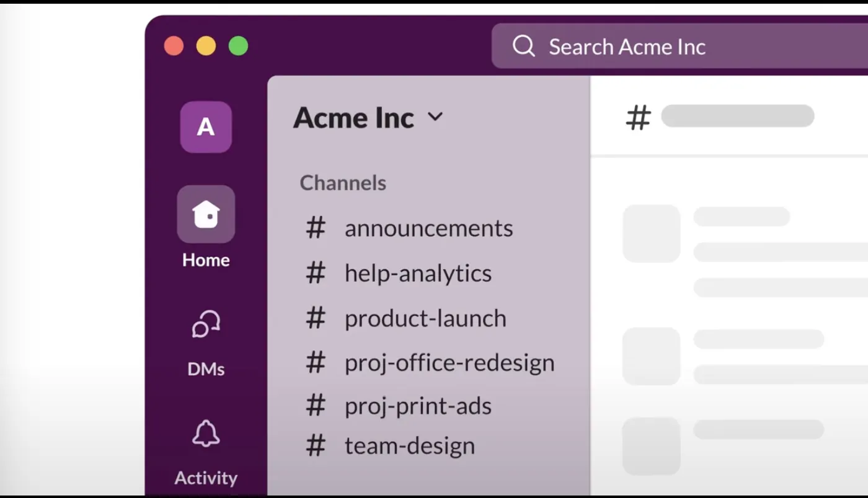Screen dimensions: 868x498
Task: Click the magnifying glass search icon
Action: click(524, 46)
